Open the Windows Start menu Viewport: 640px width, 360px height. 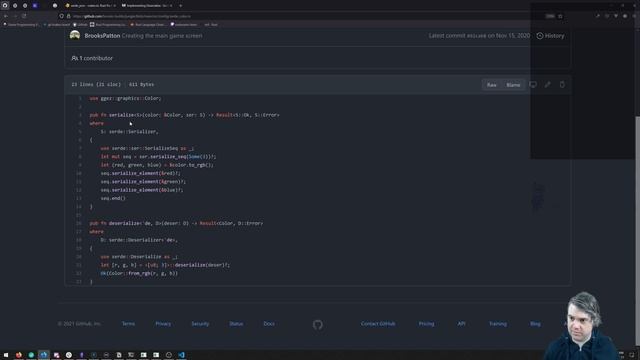(6, 355)
